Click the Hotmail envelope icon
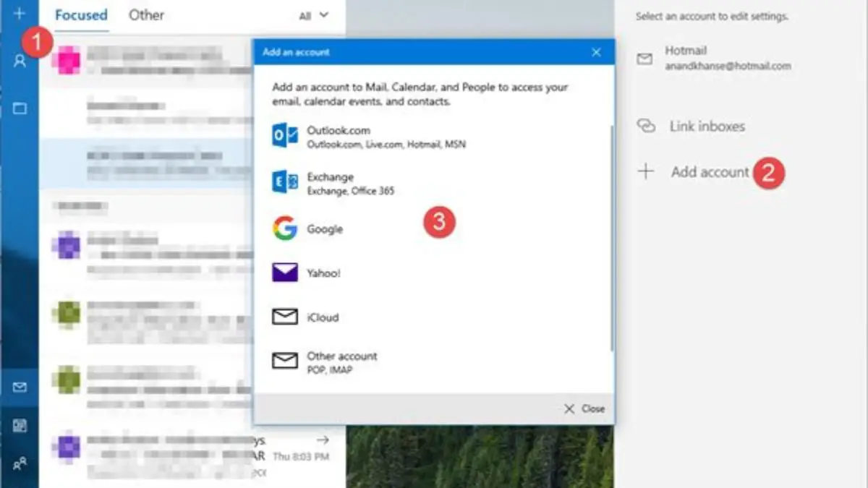This screenshot has height=488, width=868. pyautogui.click(x=644, y=59)
